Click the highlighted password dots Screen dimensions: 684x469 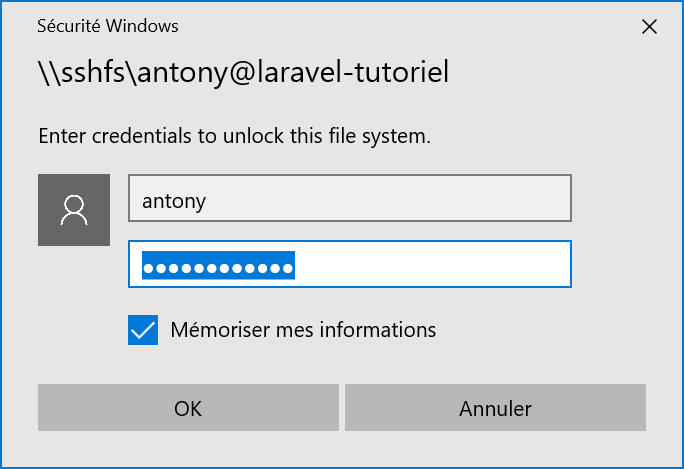(x=218, y=267)
